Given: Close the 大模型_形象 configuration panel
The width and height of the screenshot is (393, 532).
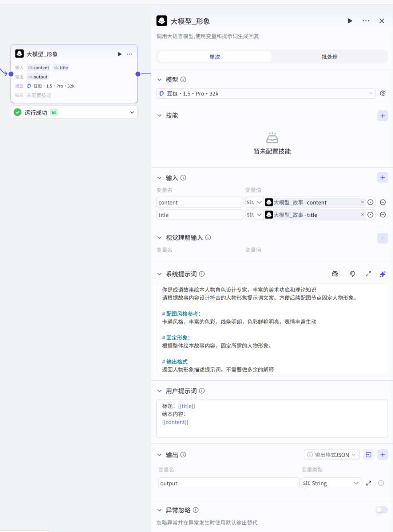Looking at the screenshot, I should click(x=382, y=21).
